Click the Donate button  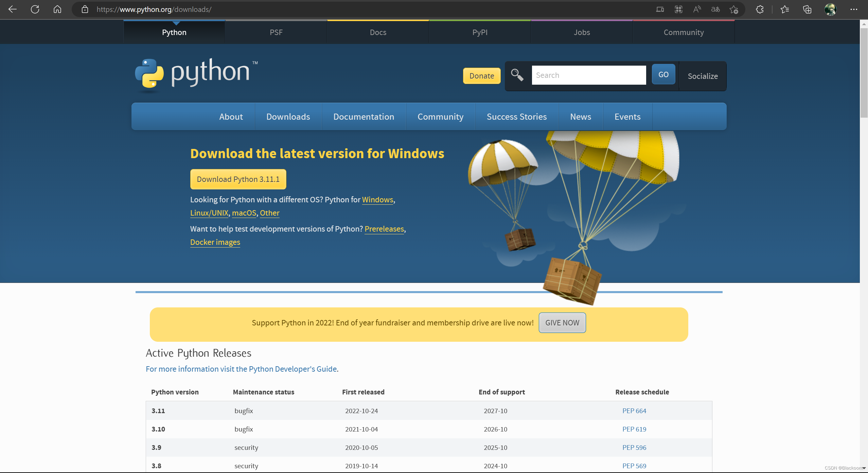(x=482, y=76)
